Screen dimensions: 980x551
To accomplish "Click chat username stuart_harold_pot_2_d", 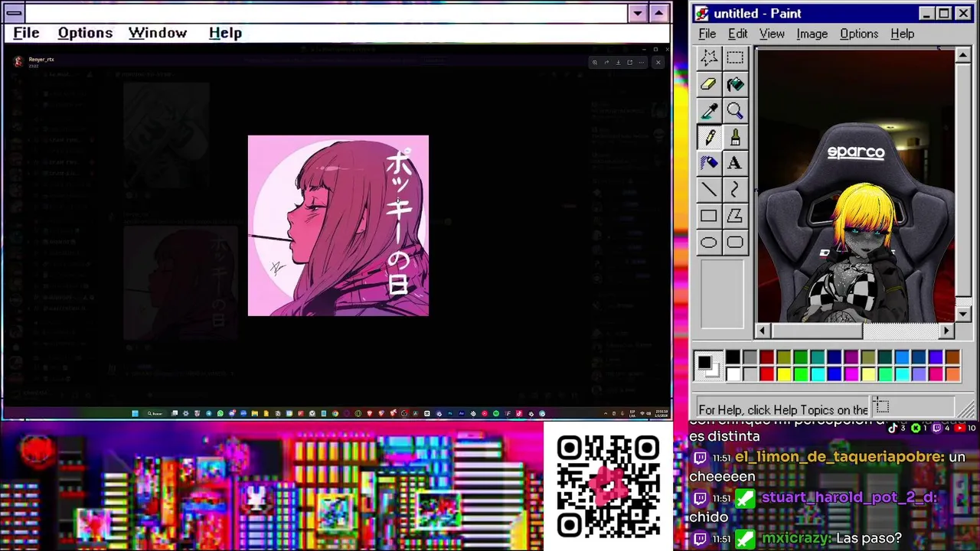I will click(x=848, y=497).
